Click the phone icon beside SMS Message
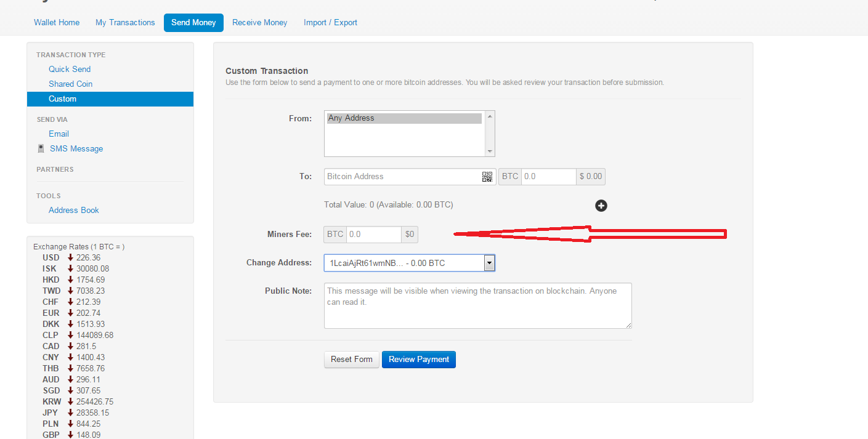This screenshot has height=439, width=868. pyautogui.click(x=41, y=148)
